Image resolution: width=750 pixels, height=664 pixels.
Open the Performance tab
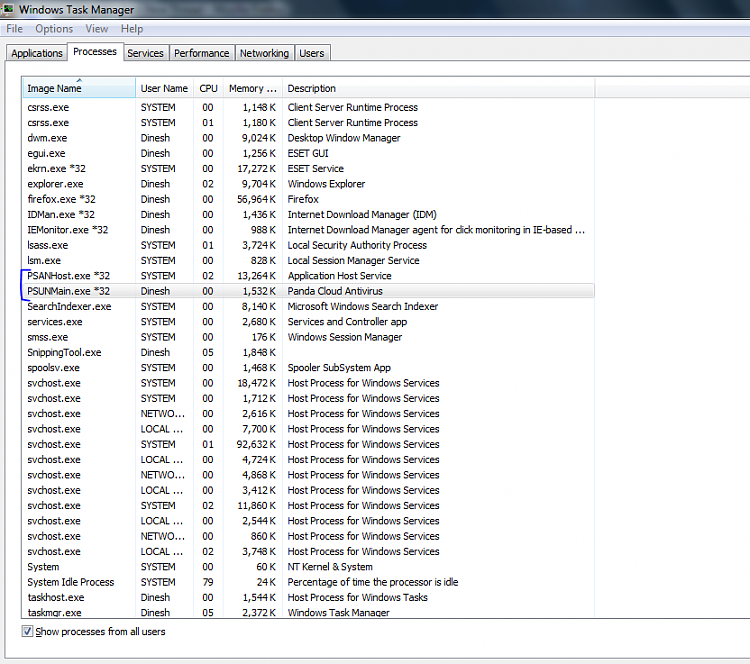(201, 53)
